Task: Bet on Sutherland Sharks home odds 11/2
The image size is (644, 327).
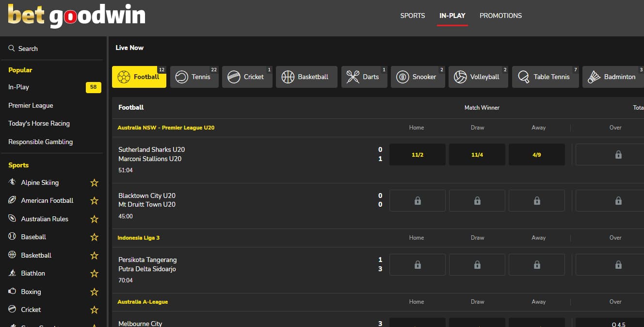Action: pyautogui.click(x=417, y=155)
